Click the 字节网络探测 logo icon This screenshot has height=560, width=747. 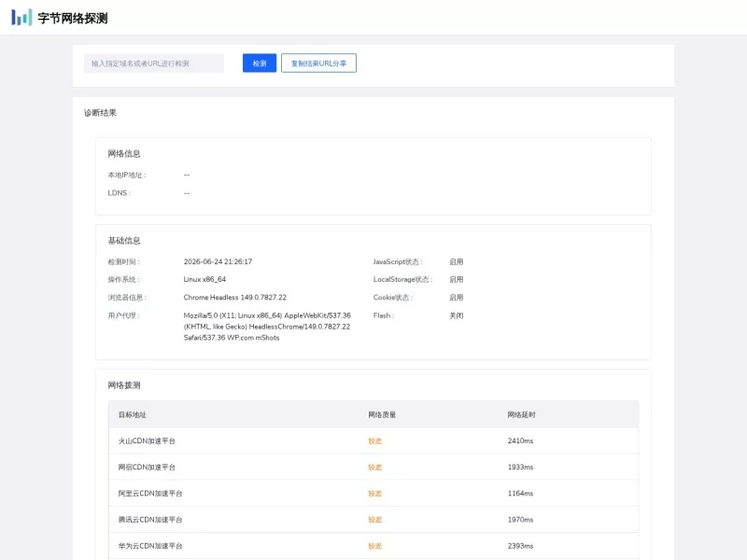[21, 18]
